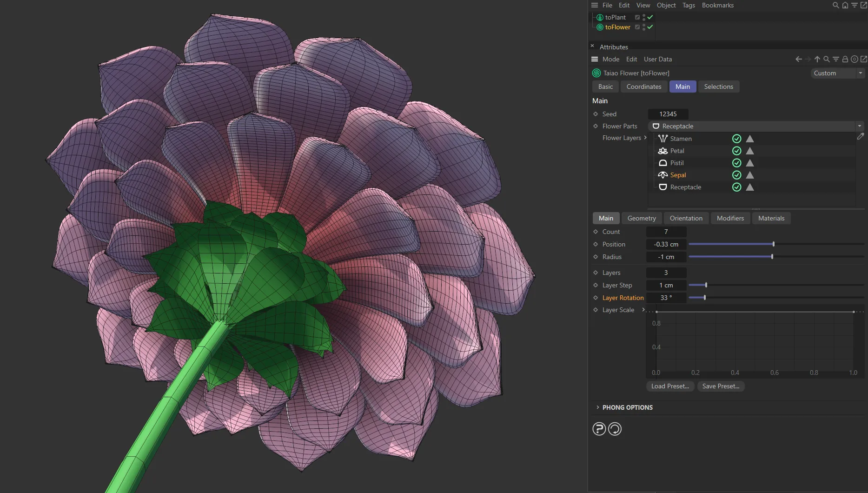868x493 pixels.
Task: Expand the PHONG OPTIONS section
Action: click(x=627, y=407)
